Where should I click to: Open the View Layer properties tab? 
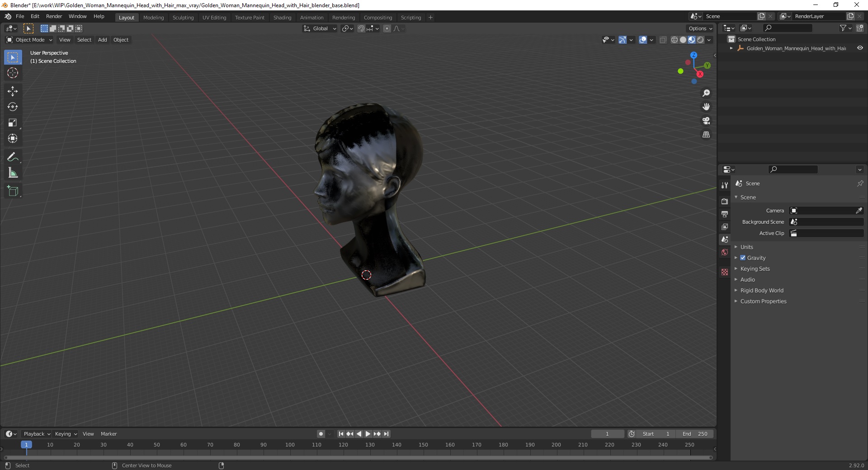[x=725, y=226]
